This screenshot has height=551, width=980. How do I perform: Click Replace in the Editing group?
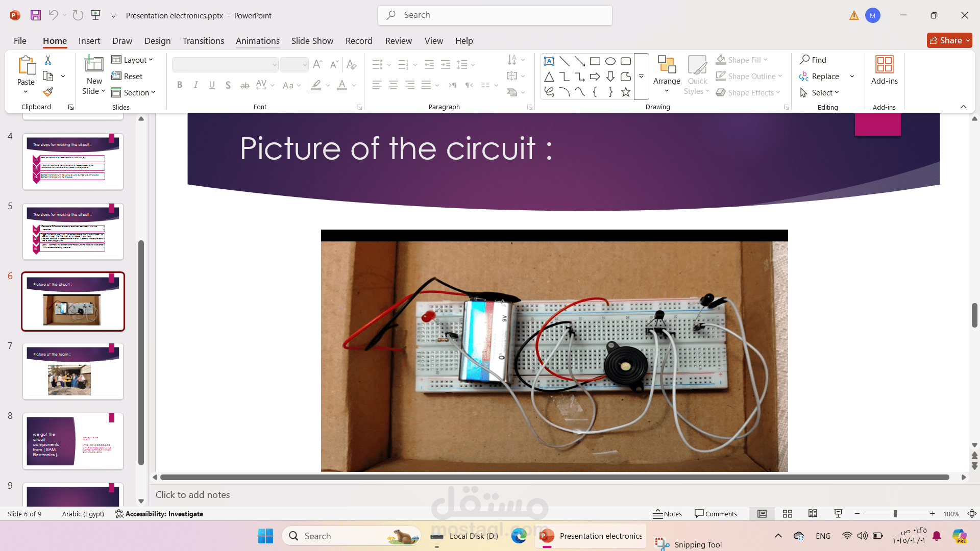tap(820, 76)
